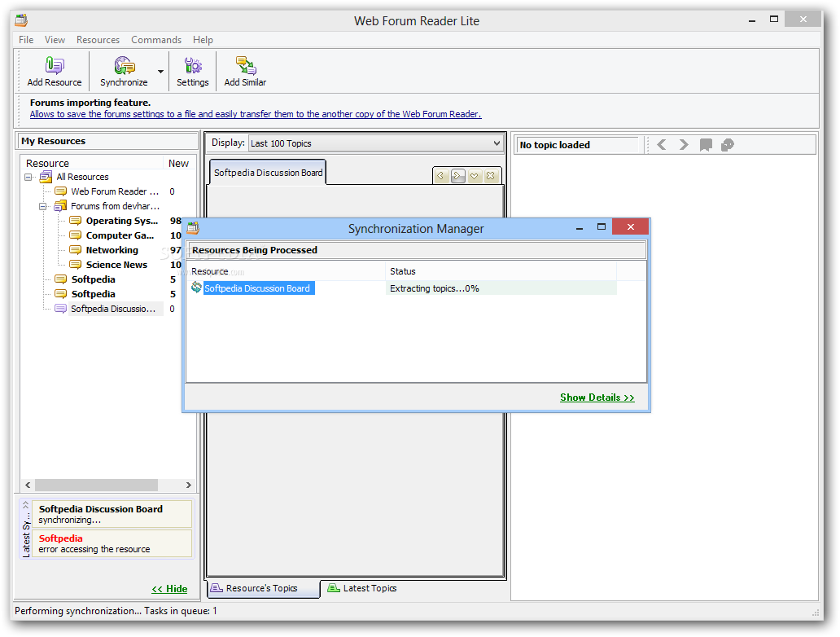Click Synchronization Manager Status column header
The height and width of the screenshot is (637, 840).
coord(501,271)
